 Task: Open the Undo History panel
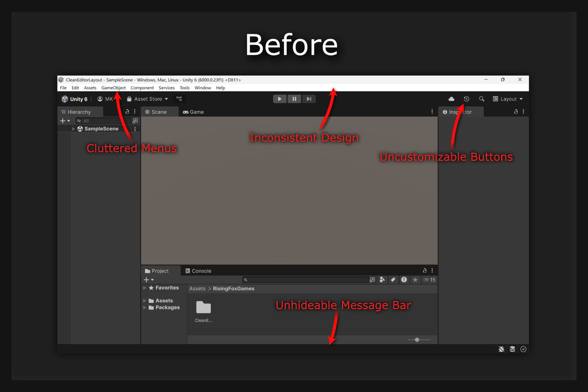466,98
